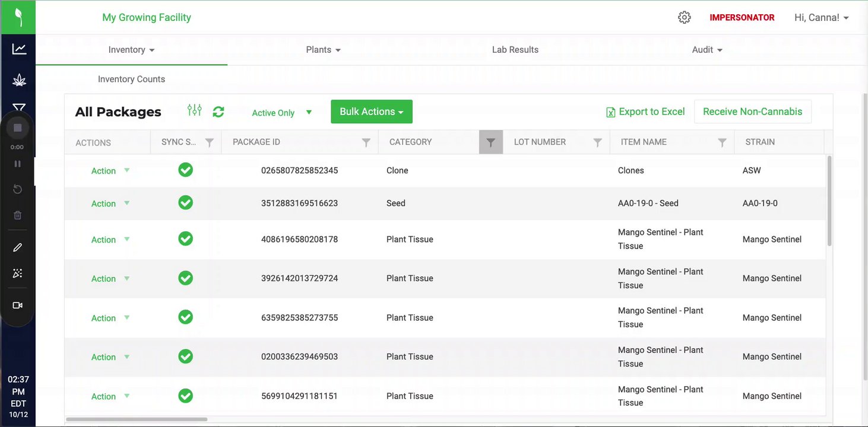Filter the Lot Number column
This screenshot has width=868, height=427.
597,142
